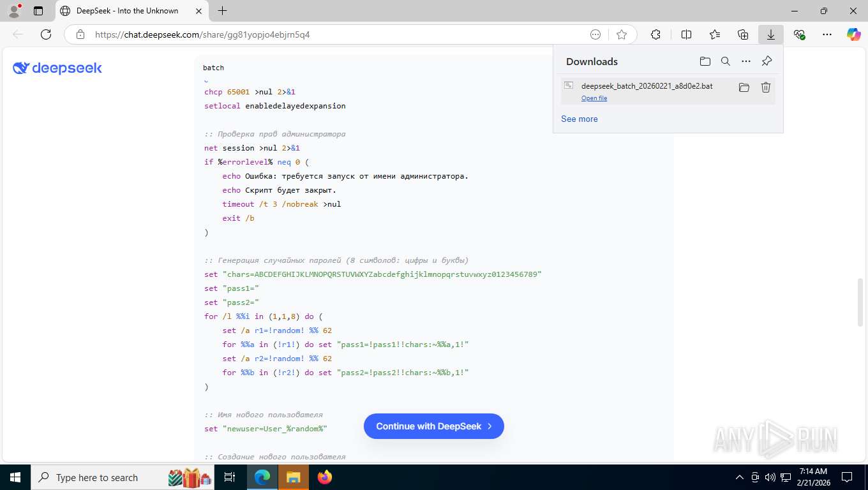
Task: Open Collections panel
Action: (743, 34)
